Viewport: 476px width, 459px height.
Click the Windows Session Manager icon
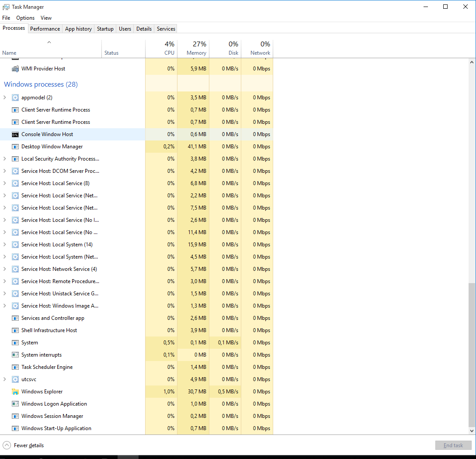tap(15, 416)
